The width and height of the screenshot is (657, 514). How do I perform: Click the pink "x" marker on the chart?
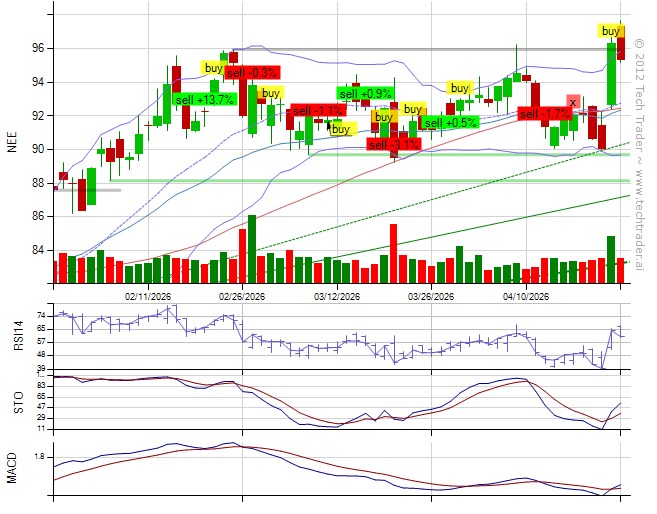coord(573,101)
